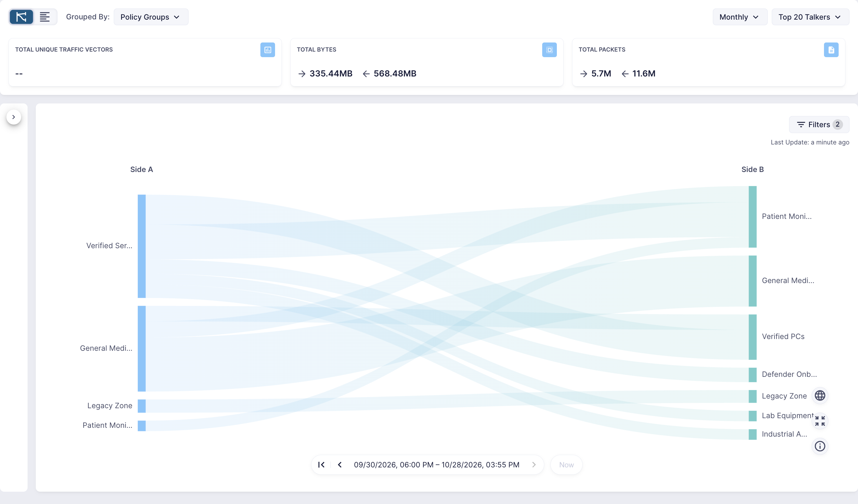Open the Filters panel
This screenshot has width=858, height=504.
(x=819, y=125)
